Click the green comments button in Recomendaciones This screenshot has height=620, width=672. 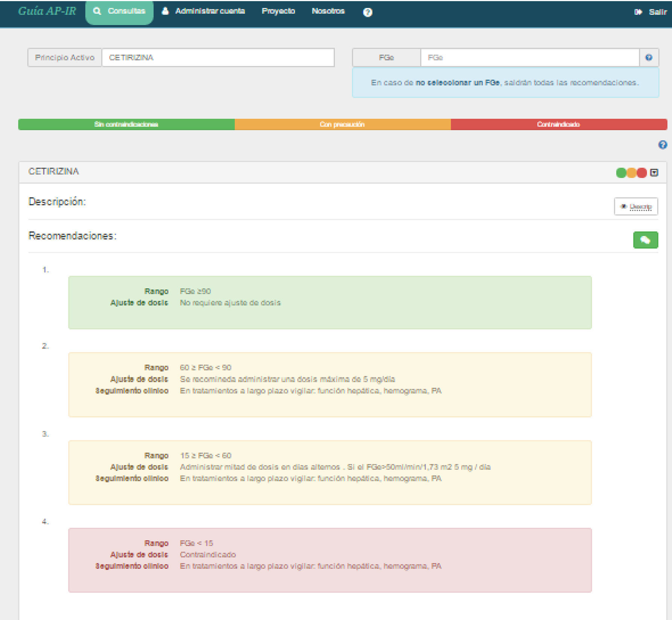(645, 240)
